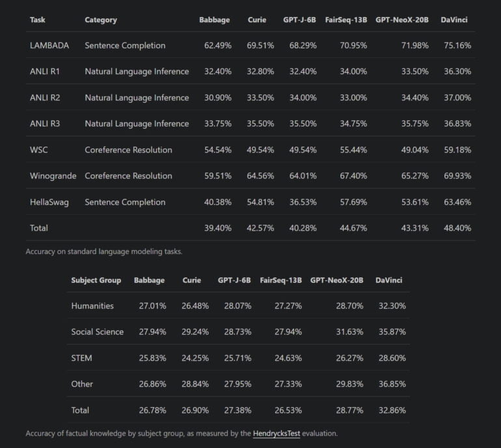
Task: Open the HendrycksTest link
Action: coord(277,433)
